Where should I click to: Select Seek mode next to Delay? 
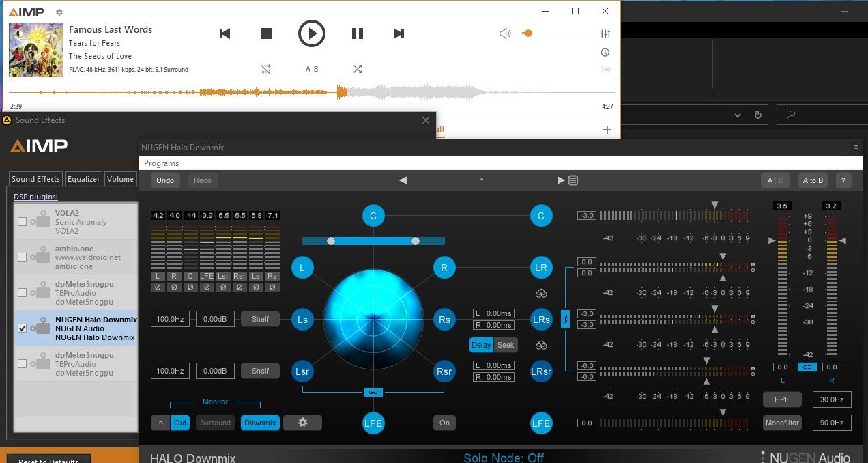point(506,345)
